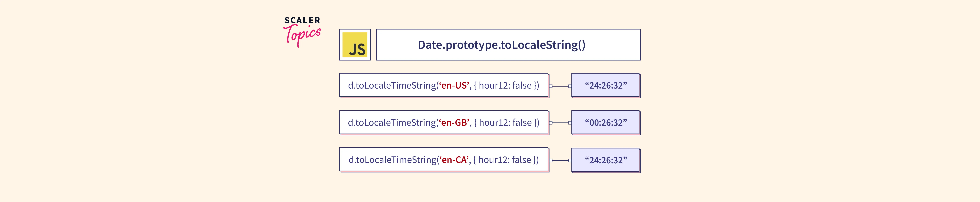
Task: Click connector node beside en-US code box
Action: 550,86
